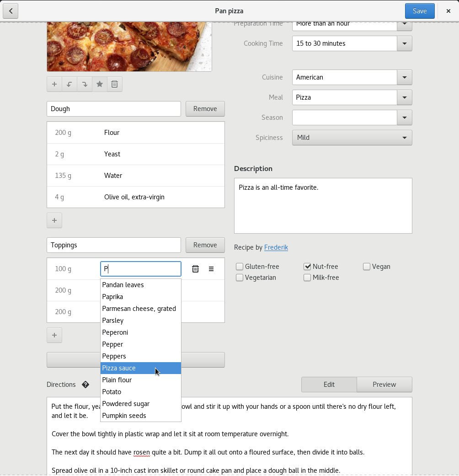
Task: Delete the topping ingredient row
Action: click(195, 269)
